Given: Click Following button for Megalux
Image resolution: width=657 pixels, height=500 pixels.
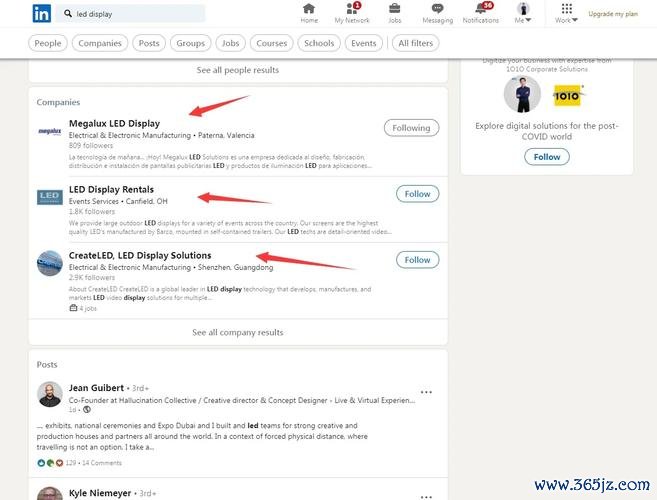Looking at the screenshot, I should pyautogui.click(x=411, y=128).
